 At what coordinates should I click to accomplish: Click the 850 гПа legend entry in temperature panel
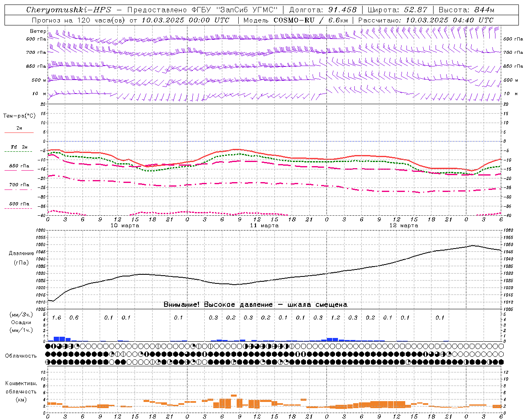[19, 166]
